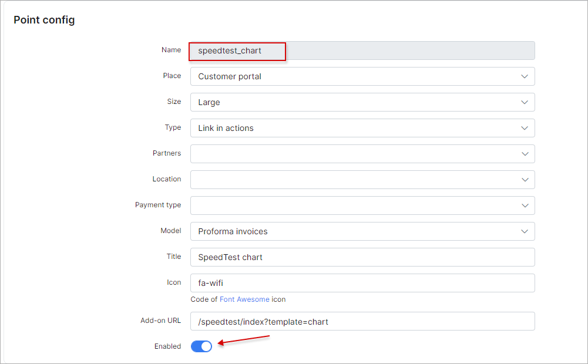
Task: Click the Point config heading
Action: [x=44, y=20]
